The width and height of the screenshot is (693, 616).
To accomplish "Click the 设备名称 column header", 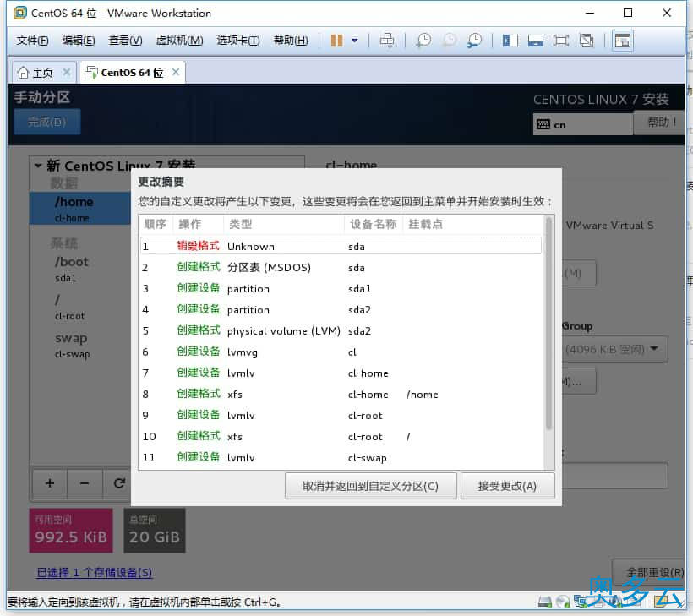I will [373, 224].
